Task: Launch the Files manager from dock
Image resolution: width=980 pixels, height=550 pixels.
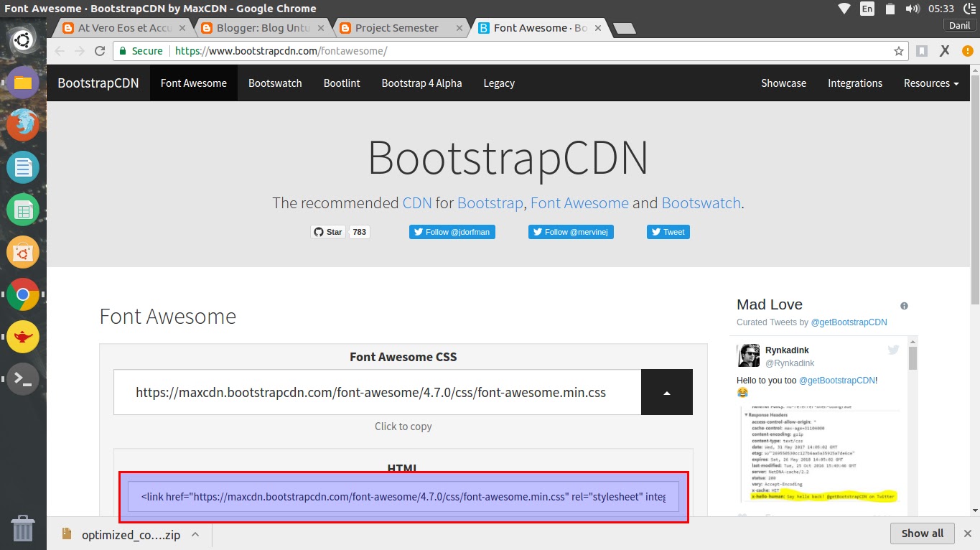Action: [x=22, y=82]
